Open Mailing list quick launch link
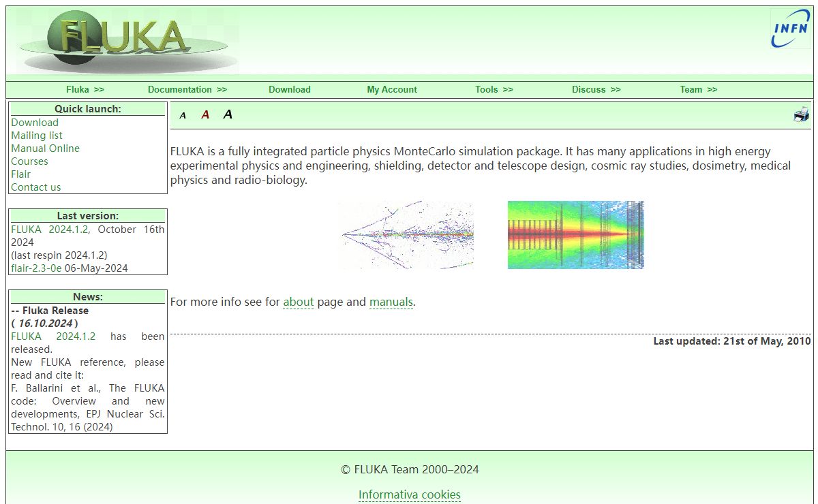Screen dimensions: 818x504 click(37, 136)
